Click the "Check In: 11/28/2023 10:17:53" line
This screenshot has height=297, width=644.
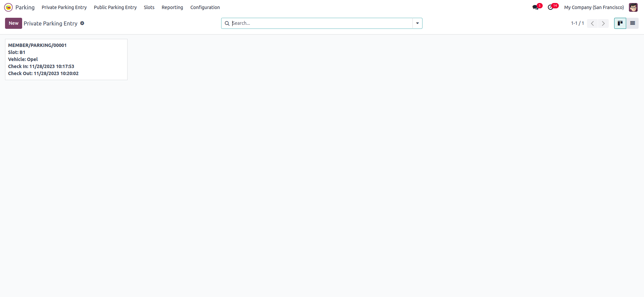(x=41, y=66)
